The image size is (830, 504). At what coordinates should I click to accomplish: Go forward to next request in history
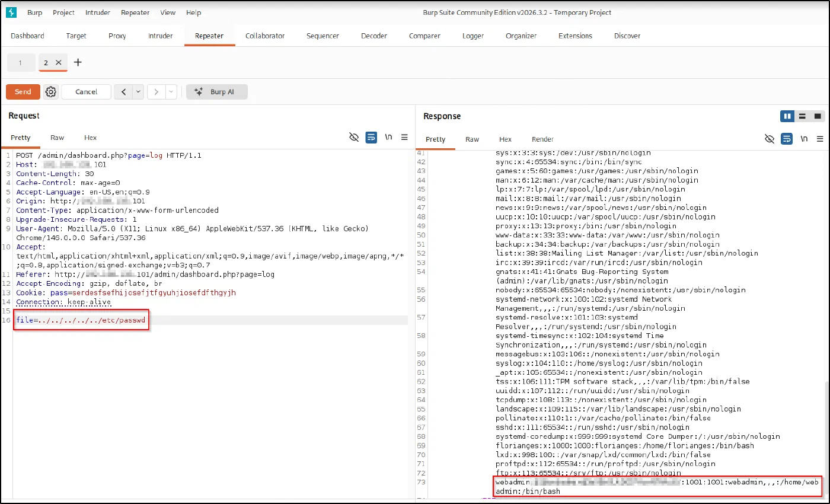157,92
